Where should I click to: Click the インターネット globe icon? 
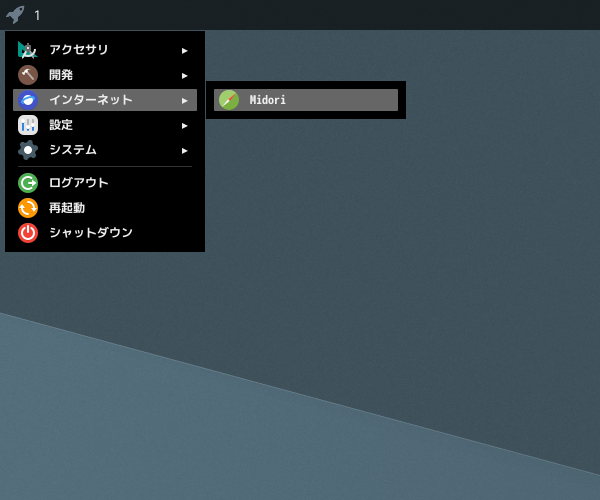tap(28, 100)
